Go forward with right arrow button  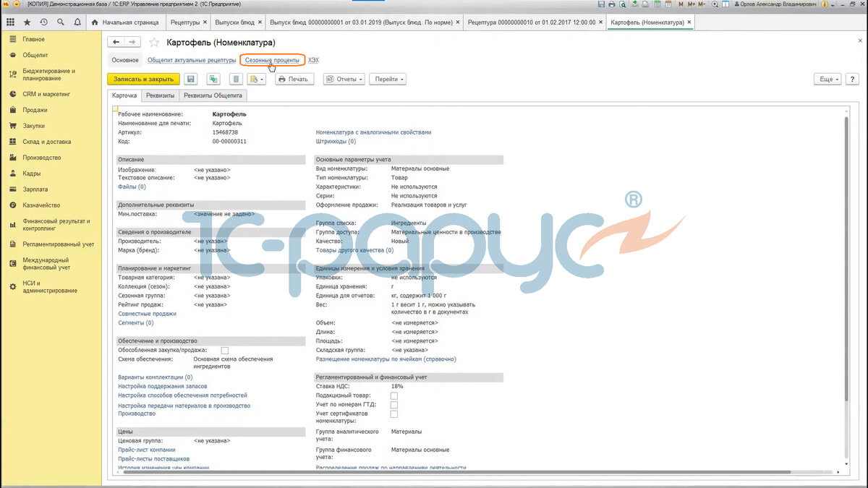click(132, 43)
